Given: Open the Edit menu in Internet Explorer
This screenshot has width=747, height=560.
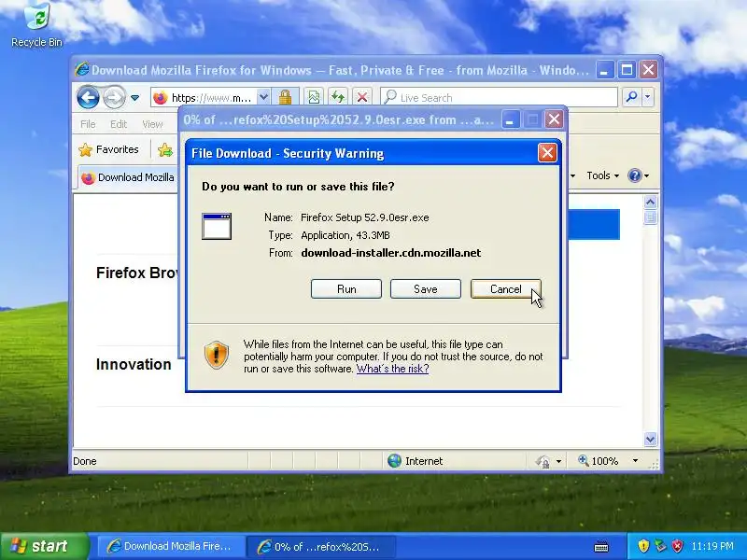Looking at the screenshot, I should point(119,124).
